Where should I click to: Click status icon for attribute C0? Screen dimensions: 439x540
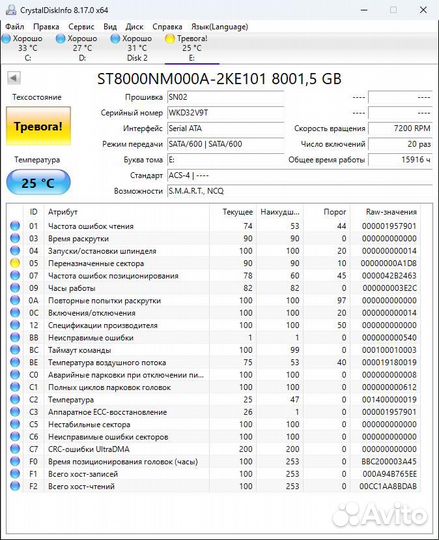15,375
